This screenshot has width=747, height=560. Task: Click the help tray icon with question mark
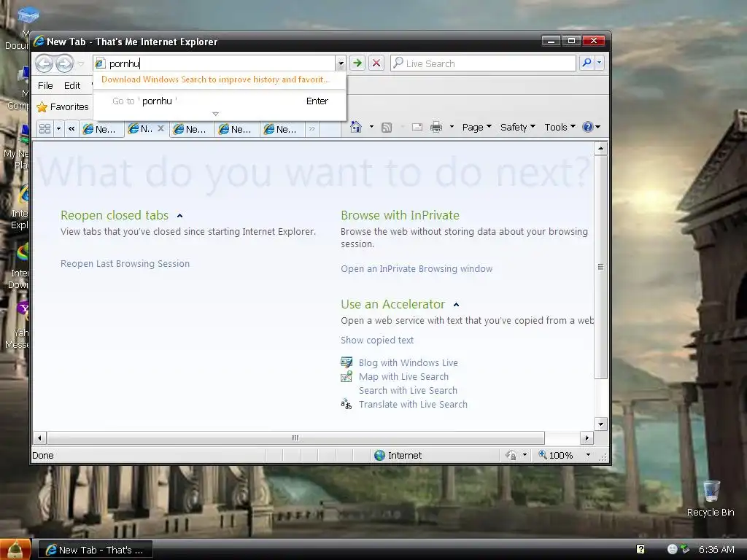[640, 550]
